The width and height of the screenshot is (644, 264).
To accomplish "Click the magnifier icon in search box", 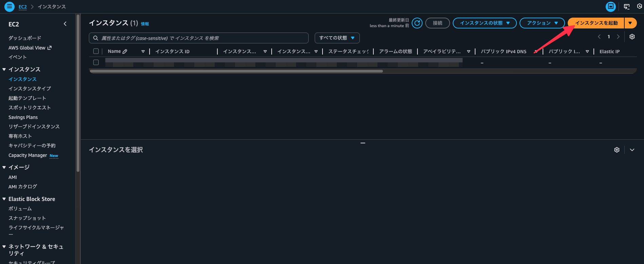I will 96,38.
